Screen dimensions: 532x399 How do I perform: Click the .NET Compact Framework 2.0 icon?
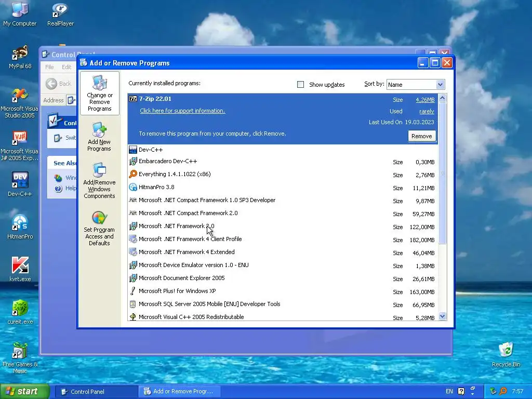tap(133, 213)
